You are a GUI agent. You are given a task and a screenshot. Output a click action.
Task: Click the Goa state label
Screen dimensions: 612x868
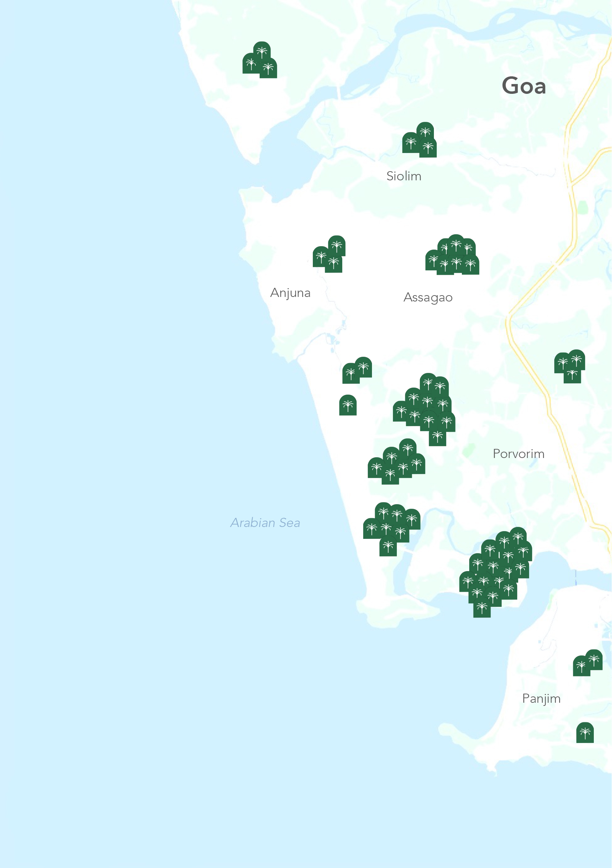(524, 85)
